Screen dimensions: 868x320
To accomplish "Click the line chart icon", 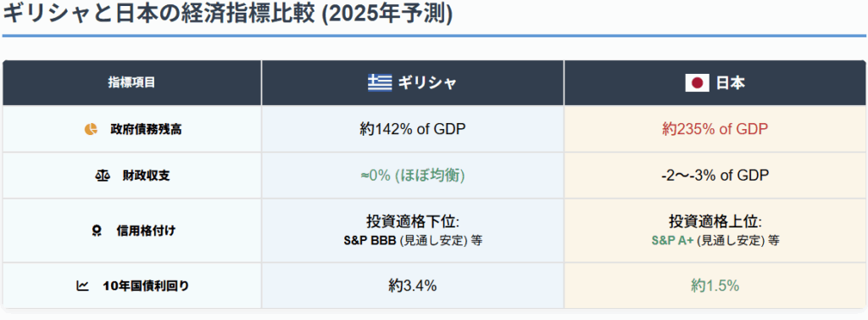I will coord(82,286).
